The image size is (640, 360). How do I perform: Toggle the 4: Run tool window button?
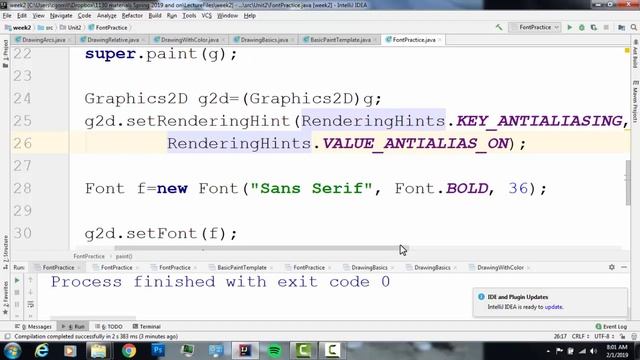73,327
